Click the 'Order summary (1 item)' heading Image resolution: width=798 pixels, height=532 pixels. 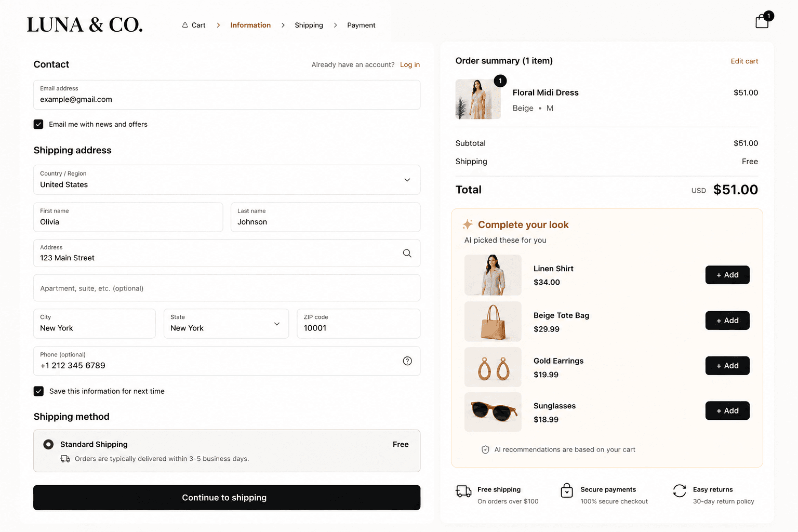504,61
